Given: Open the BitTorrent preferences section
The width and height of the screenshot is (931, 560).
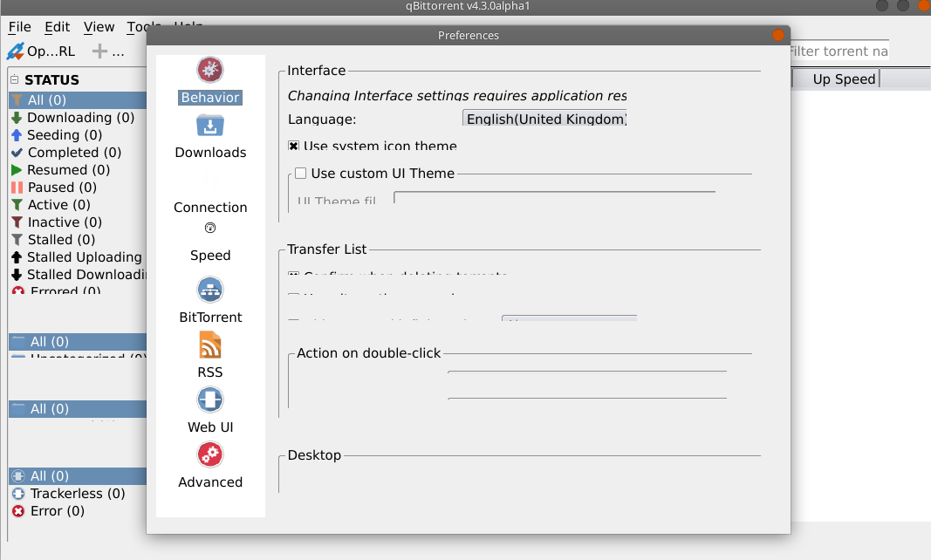Looking at the screenshot, I should pyautogui.click(x=210, y=301).
